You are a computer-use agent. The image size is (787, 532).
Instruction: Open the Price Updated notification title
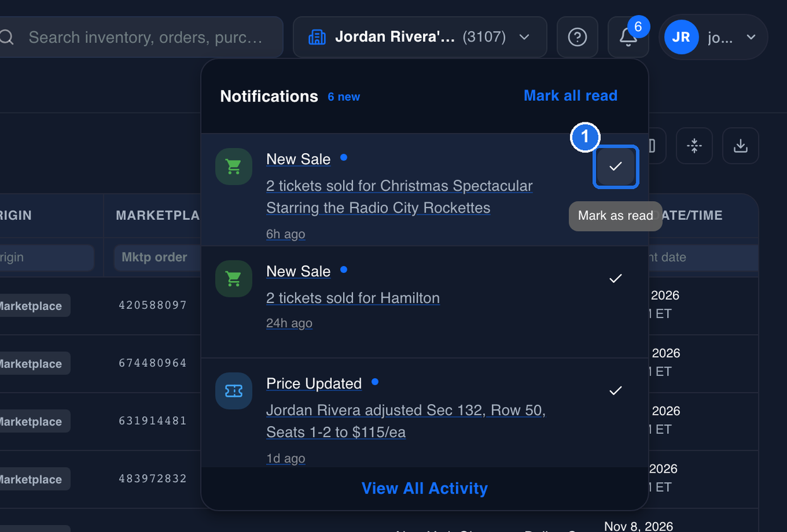coord(314,384)
